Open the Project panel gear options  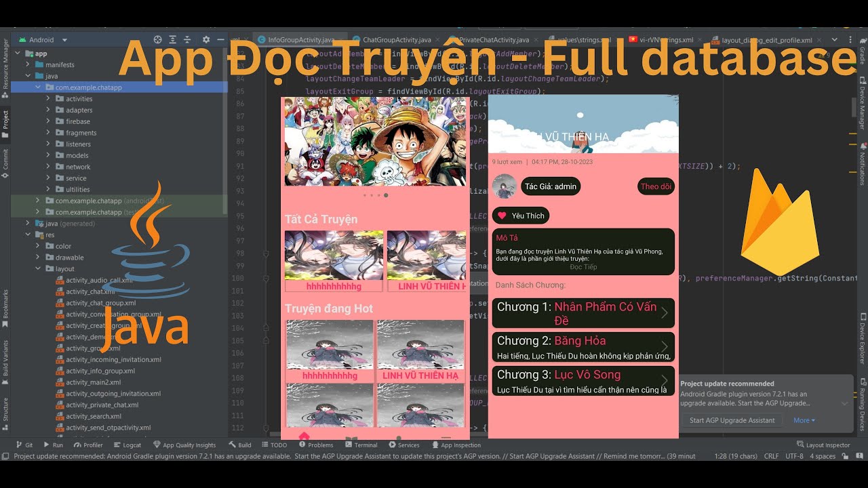(206, 40)
